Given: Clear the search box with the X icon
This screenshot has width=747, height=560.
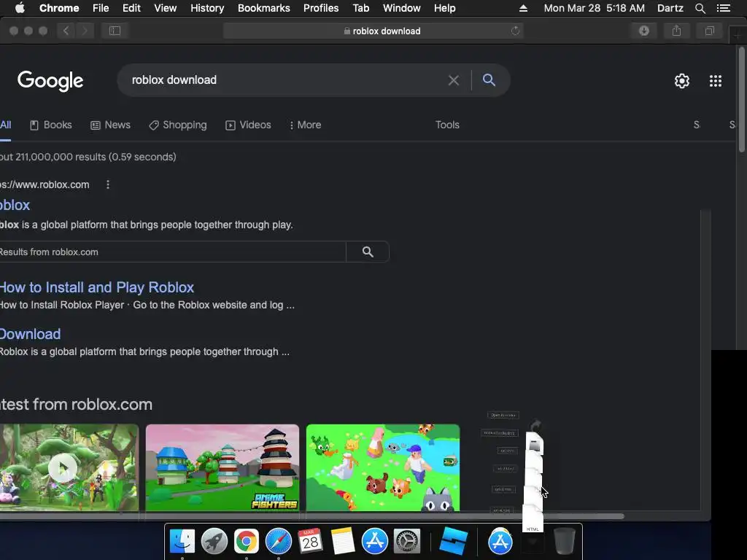Looking at the screenshot, I should [454, 80].
